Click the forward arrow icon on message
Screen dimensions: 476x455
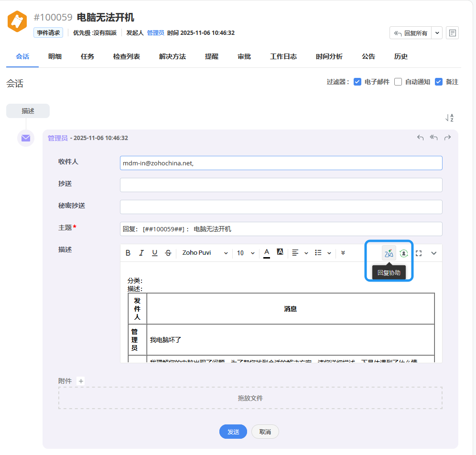[447, 138]
